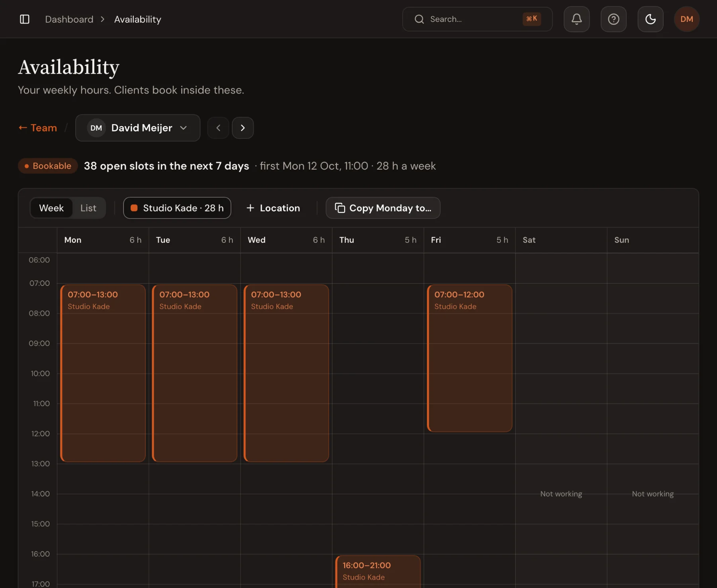Image resolution: width=717 pixels, height=588 pixels.
Task: Open Copy Monday to… menu
Action: click(383, 208)
